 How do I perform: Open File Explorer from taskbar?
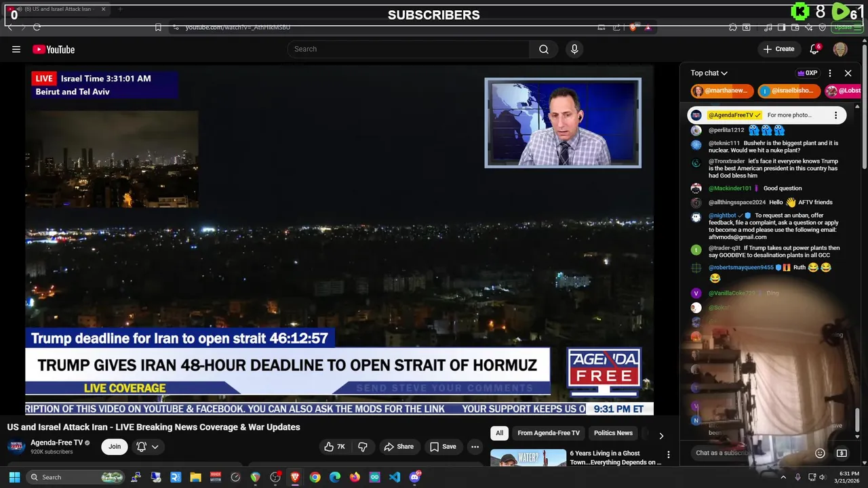point(195,477)
